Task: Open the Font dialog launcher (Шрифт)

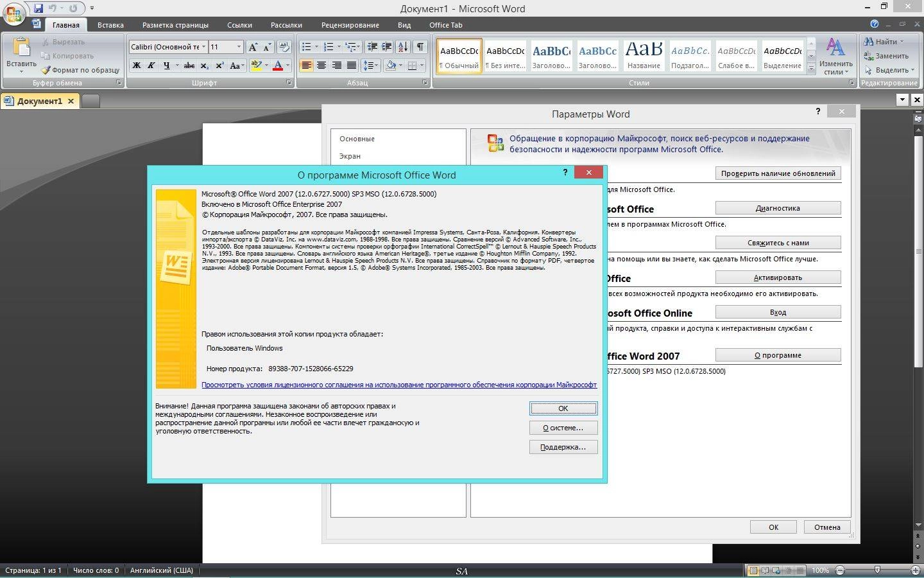Action: 289,83
